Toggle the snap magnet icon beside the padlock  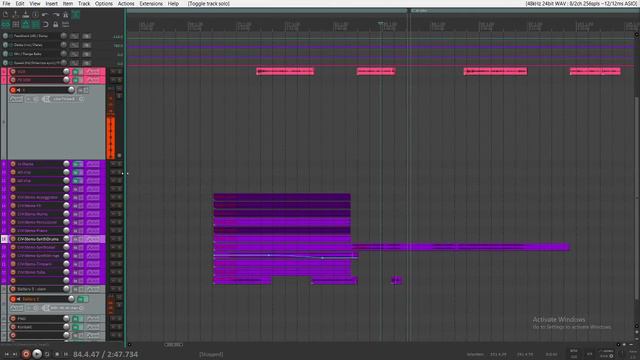point(45,24)
